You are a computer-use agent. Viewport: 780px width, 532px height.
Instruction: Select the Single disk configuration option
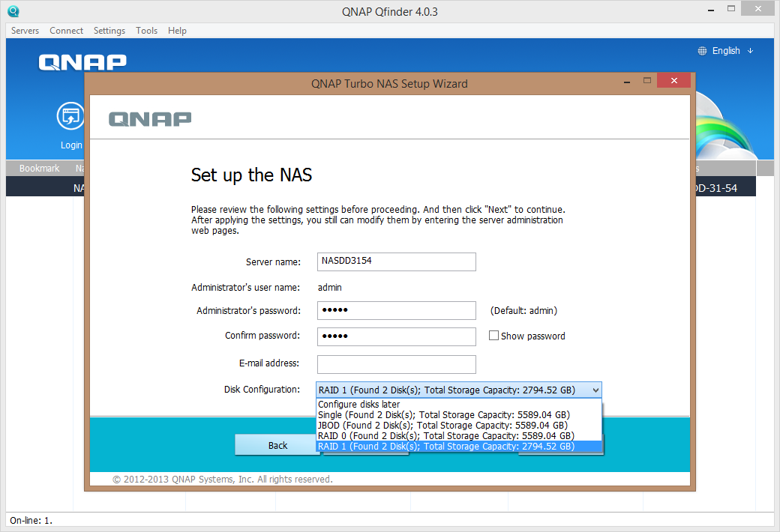(459, 414)
